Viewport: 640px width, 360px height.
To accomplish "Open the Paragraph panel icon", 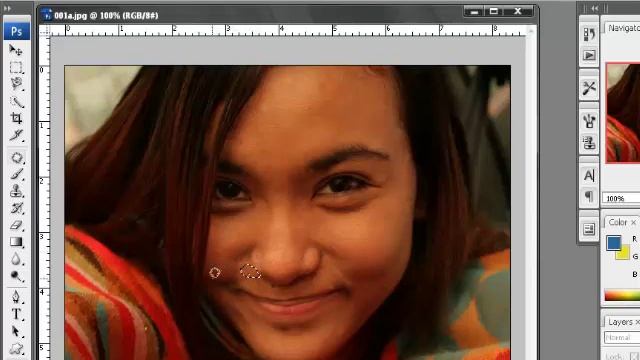I will [589, 196].
